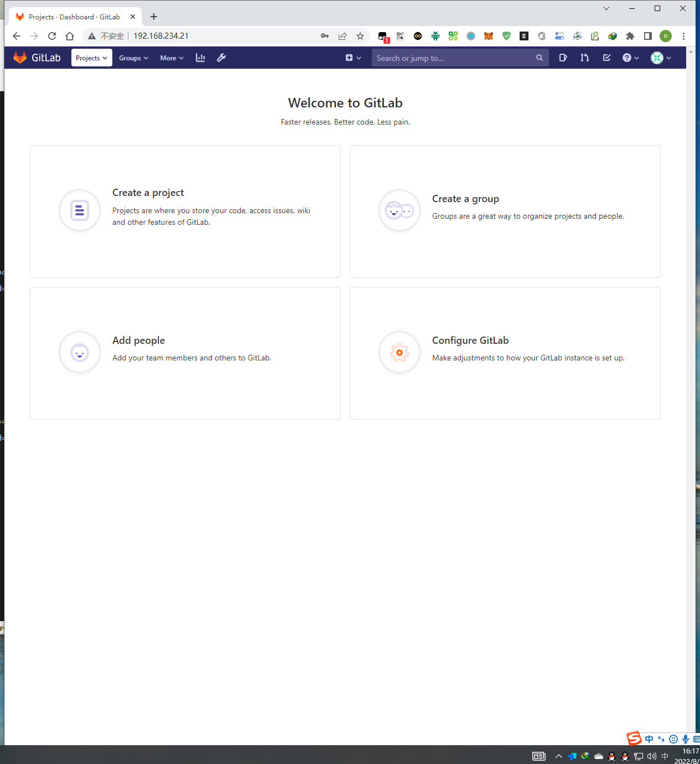Open a new browser tab
The image size is (700, 764).
tap(154, 17)
